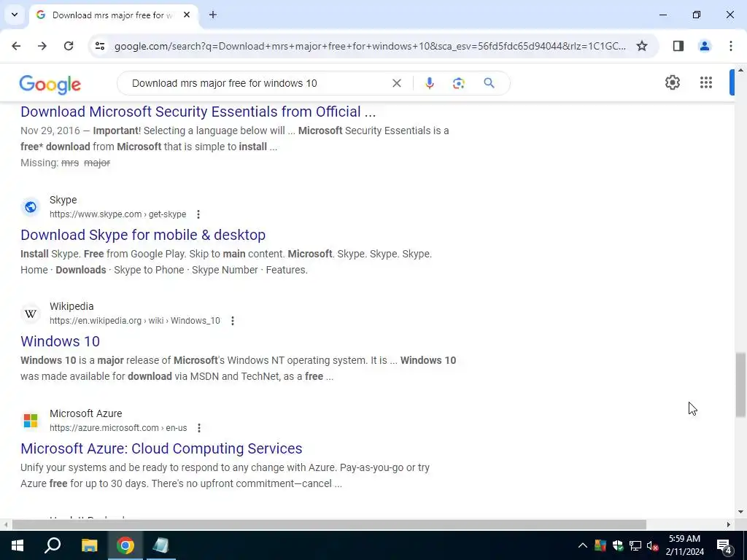Open network status tray icon
Screen dimensions: 747x560
pos(635,545)
